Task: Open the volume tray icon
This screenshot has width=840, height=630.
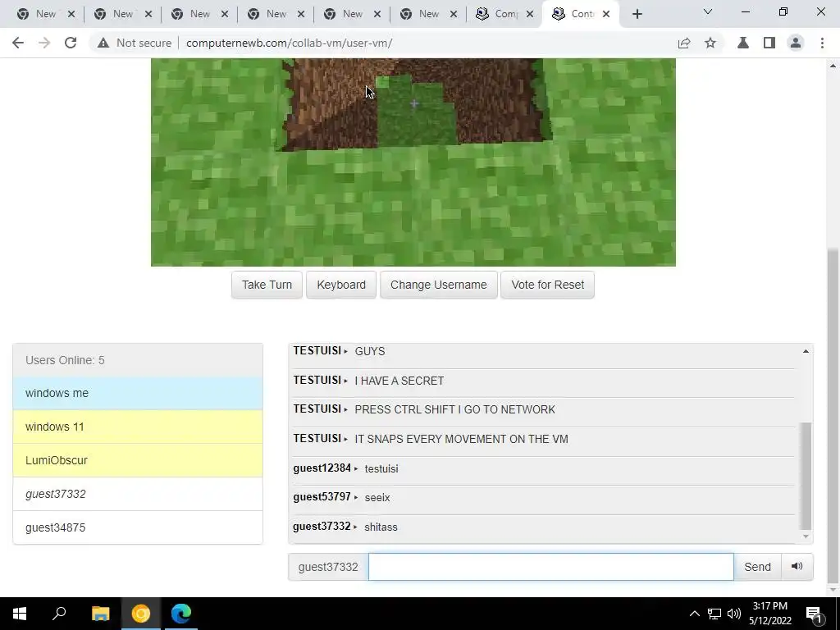Action: click(734, 614)
